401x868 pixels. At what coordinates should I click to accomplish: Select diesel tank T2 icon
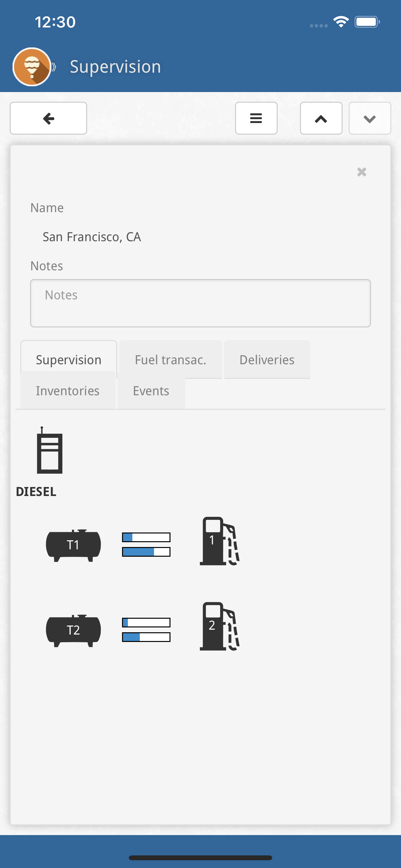(73, 630)
